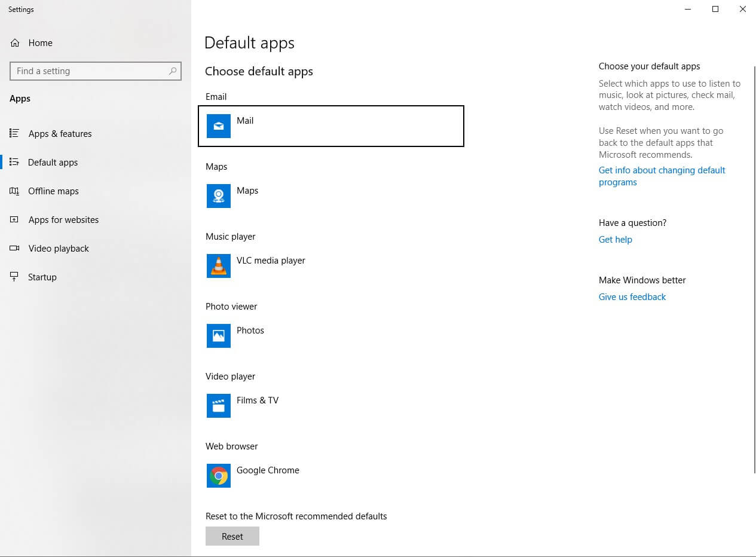Click the Have a question? text
Image resolution: width=756 pixels, height=557 pixels.
(632, 223)
